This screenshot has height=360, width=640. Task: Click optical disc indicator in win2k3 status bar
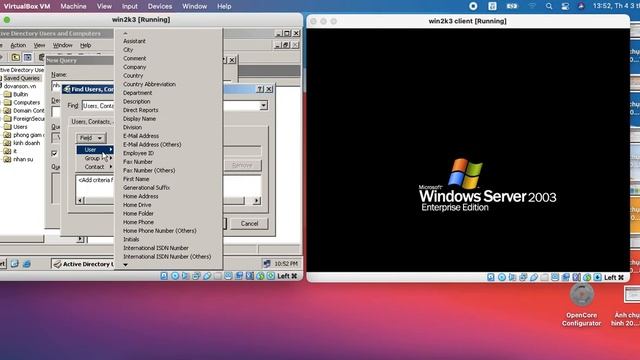pyautogui.click(x=175, y=276)
